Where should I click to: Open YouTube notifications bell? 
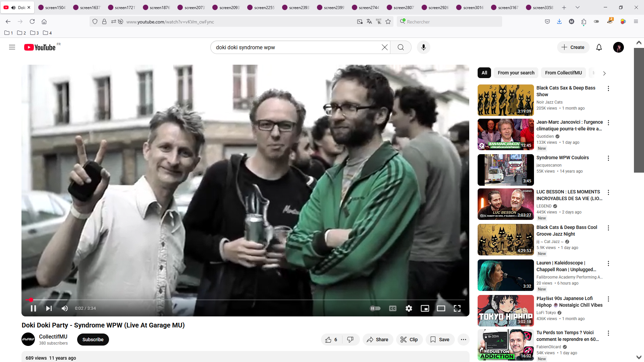pos(599,47)
